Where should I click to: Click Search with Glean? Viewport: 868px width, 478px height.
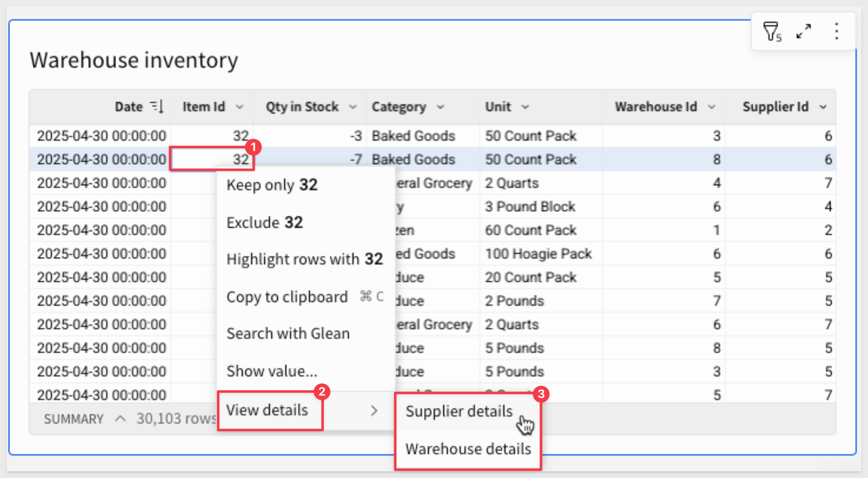pos(288,333)
